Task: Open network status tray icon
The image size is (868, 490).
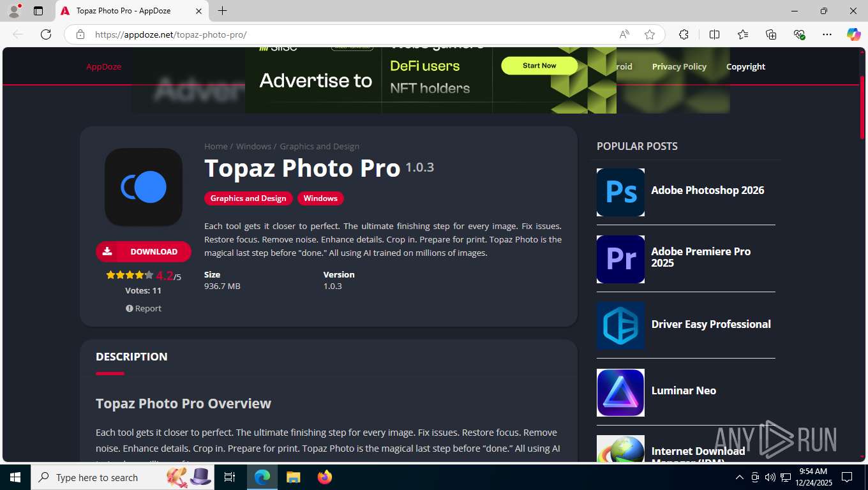Action: 786,477
